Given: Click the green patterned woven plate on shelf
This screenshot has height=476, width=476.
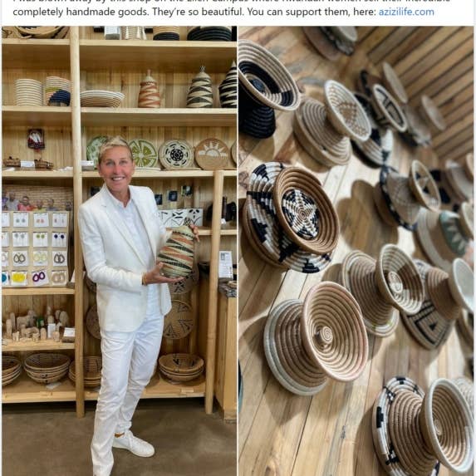Looking at the screenshot, I should coord(143,154).
